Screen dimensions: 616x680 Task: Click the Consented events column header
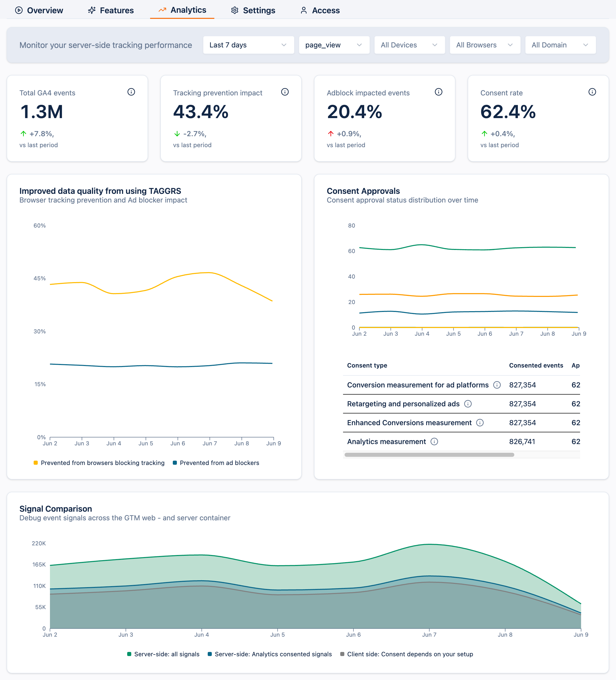click(536, 365)
